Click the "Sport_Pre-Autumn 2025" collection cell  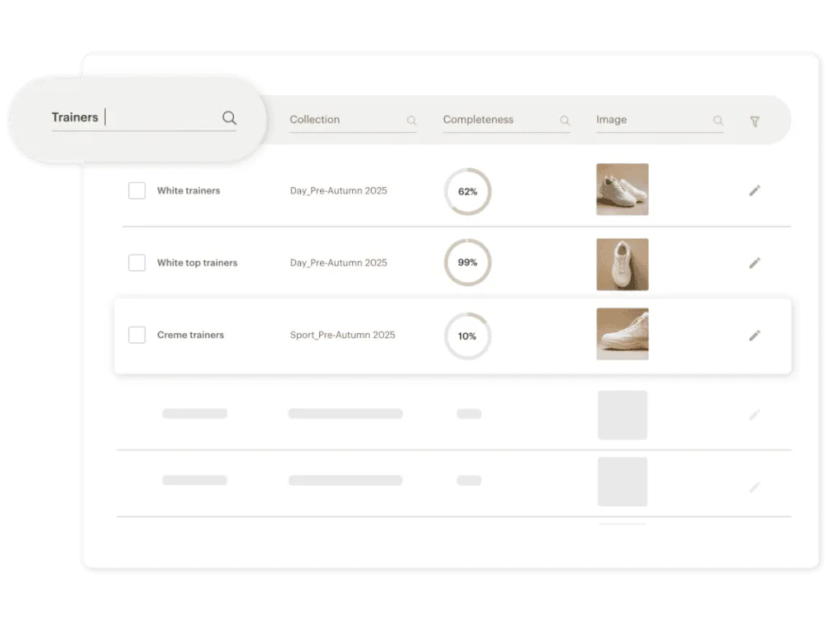coord(342,335)
